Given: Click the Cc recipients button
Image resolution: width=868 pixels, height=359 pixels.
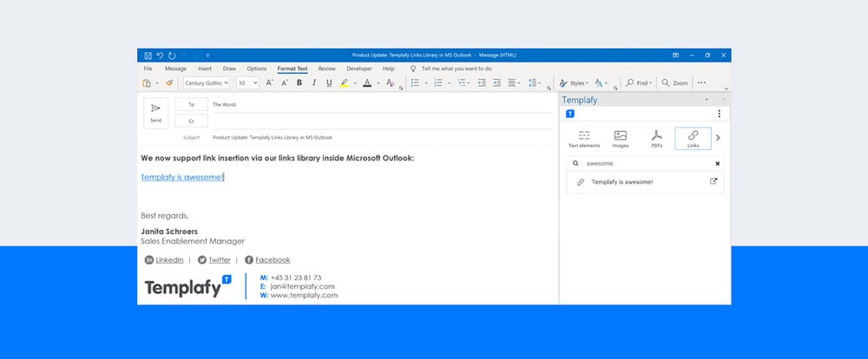Looking at the screenshot, I should (192, 121).
